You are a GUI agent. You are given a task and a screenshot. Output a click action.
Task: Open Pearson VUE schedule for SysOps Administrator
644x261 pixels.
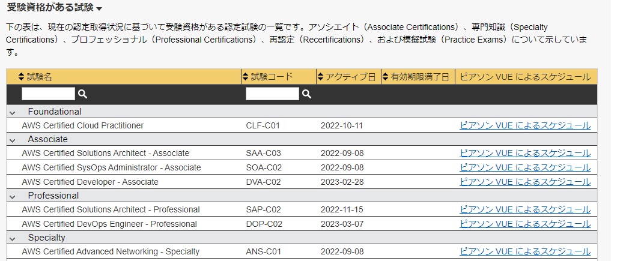[525, 167]
